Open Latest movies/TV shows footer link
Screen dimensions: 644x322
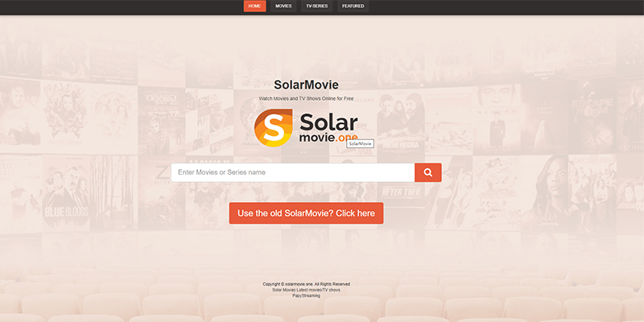(x=318, y=290)
